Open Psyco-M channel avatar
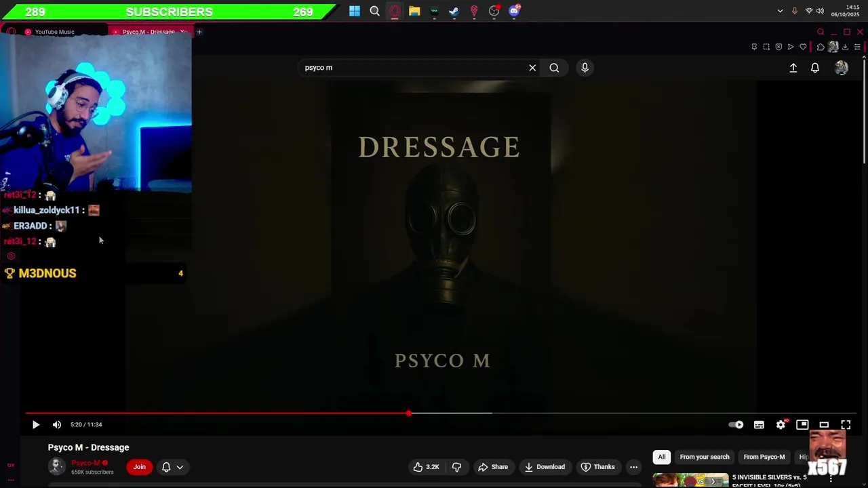868x488 pixels. coord(57,466)
